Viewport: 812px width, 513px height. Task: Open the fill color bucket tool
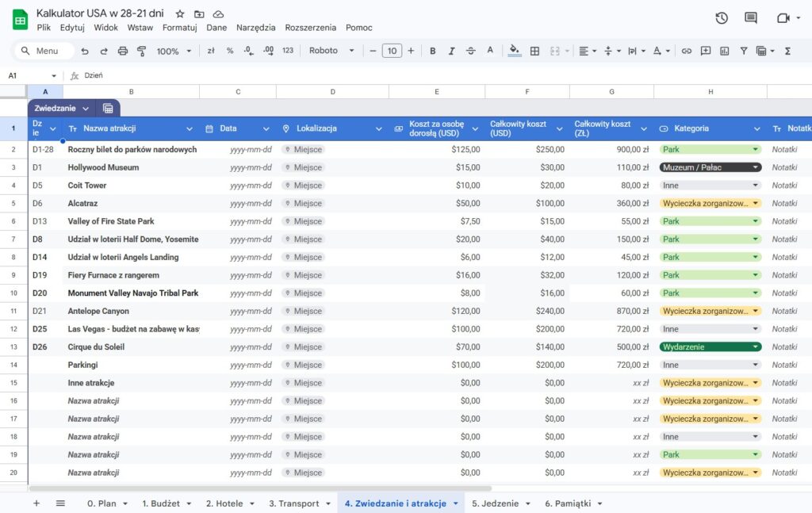515,51
